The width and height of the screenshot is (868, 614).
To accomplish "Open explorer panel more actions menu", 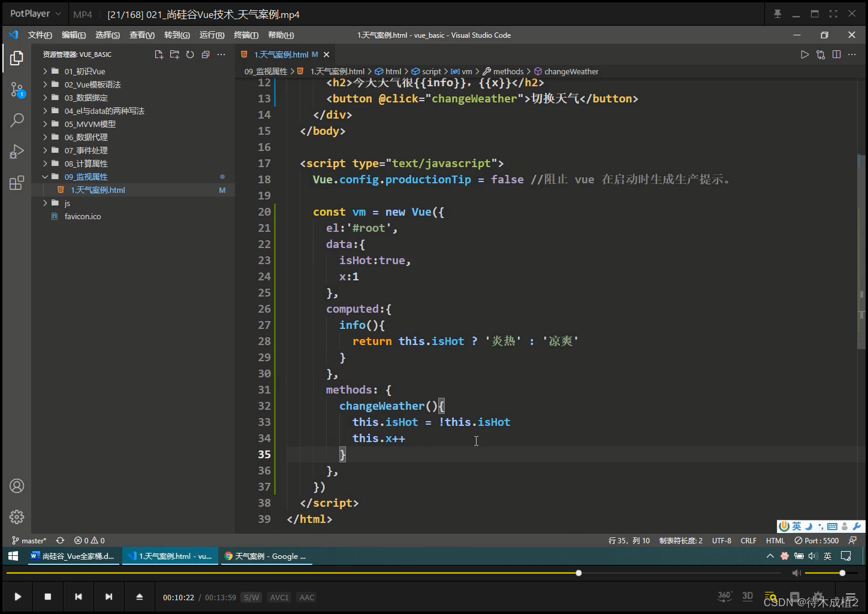I will click(x=221, y=55).
